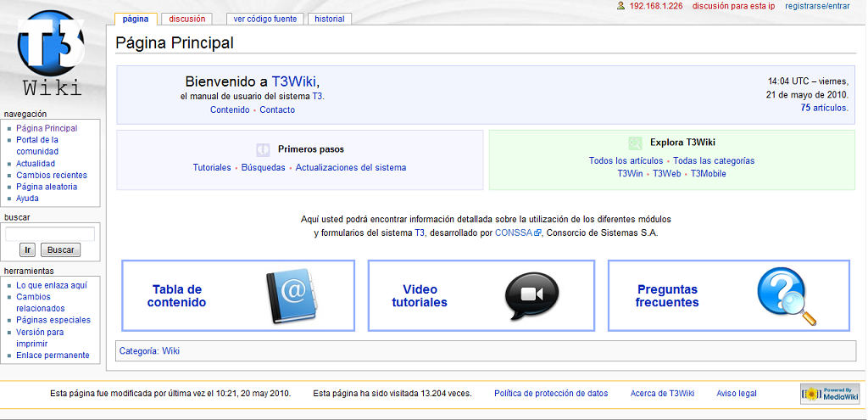Open the Tabla de contenido link
The image size is (868, 420).
point(176,296)
